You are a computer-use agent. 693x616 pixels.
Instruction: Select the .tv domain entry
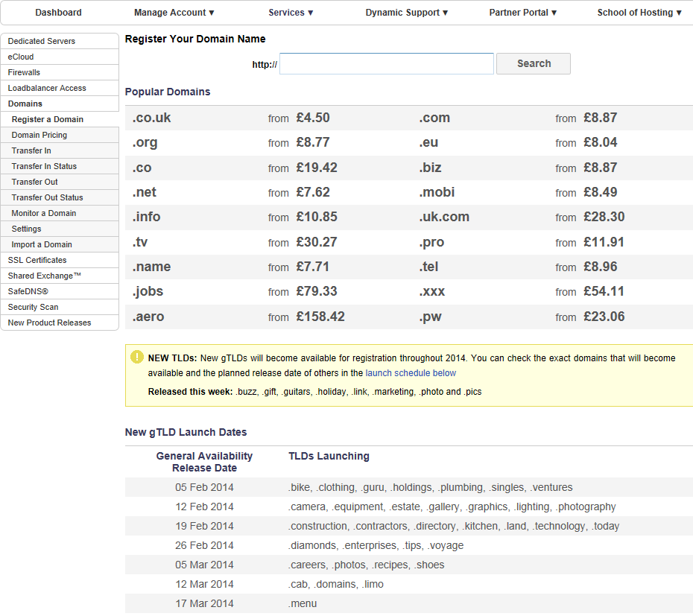point(140,243)
